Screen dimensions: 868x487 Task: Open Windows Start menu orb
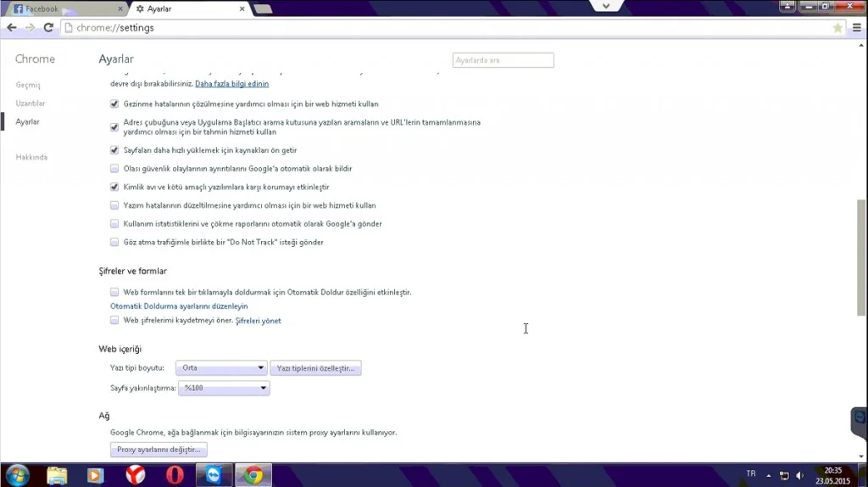[17, 474]
